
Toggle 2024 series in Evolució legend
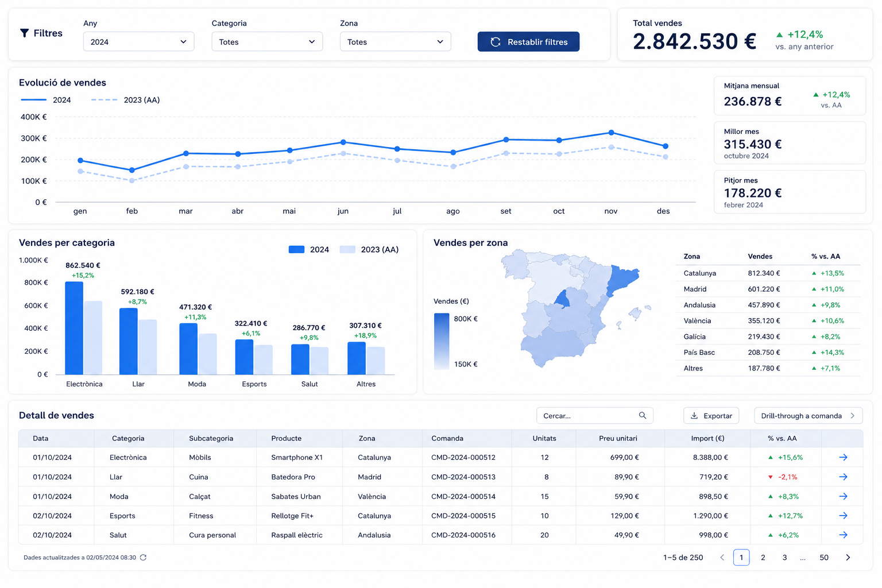[x=46, y=100]
